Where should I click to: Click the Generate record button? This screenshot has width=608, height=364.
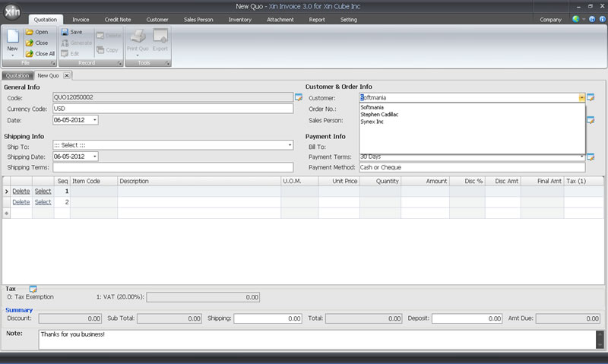[x=77, y=43]
